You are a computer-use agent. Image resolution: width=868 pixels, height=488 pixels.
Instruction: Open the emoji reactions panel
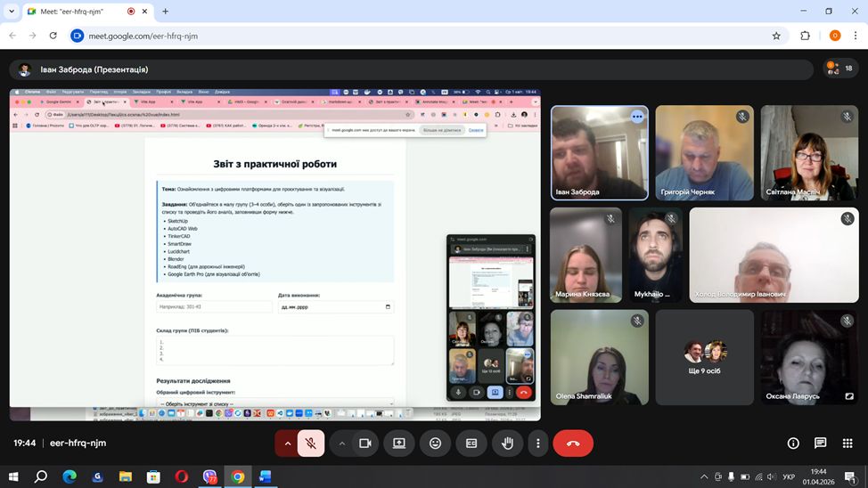[x=435, y=443]
